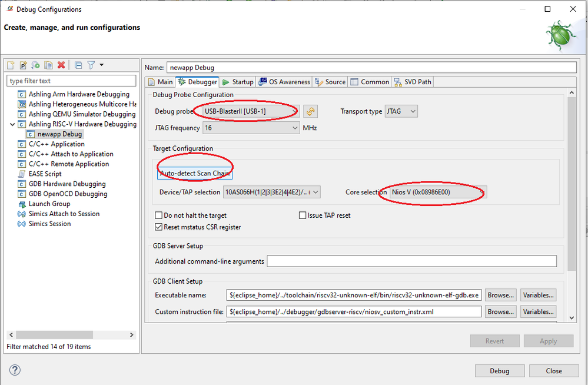This screenshot has height=385, width=588.
Task: Click right arrow of tree horizontal scrollbar
Action: (132, 335)
